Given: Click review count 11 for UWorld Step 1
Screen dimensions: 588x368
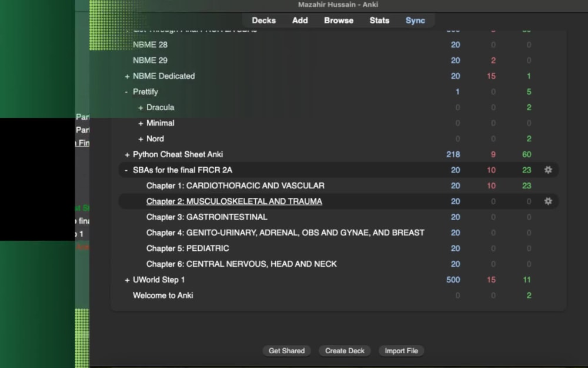Looking at the screenshot, I should [x=526, y=280].
